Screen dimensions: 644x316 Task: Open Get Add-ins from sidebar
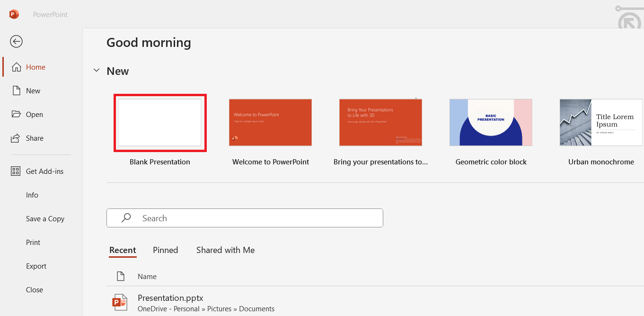(x=44, y=172)
